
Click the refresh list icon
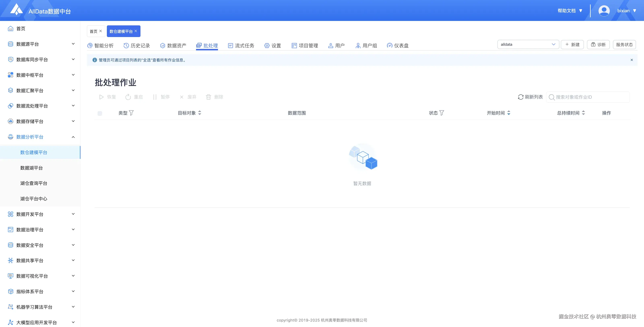click(x=520, y=97)
